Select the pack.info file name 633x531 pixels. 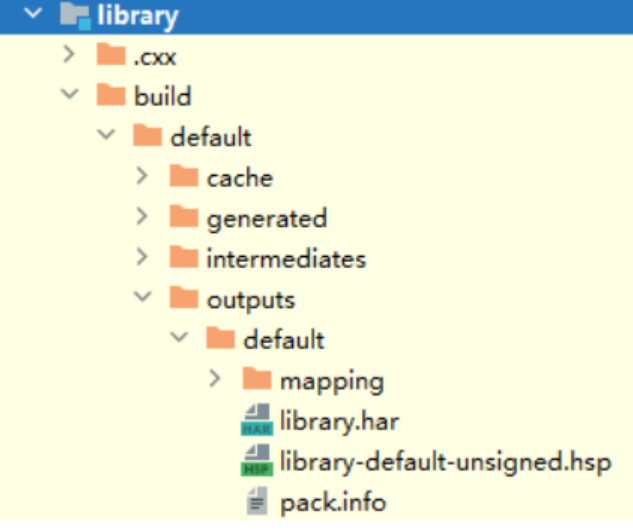(x=333, y=501)
